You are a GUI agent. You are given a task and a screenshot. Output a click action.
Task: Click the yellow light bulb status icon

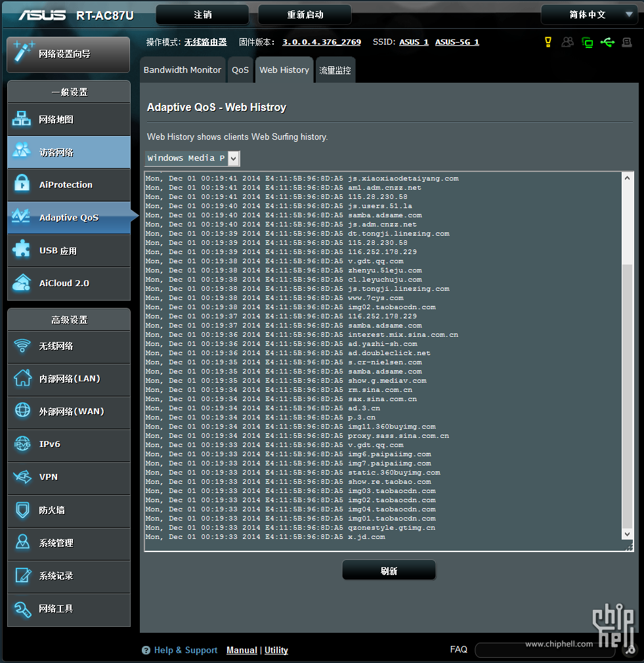click(548, 42)
